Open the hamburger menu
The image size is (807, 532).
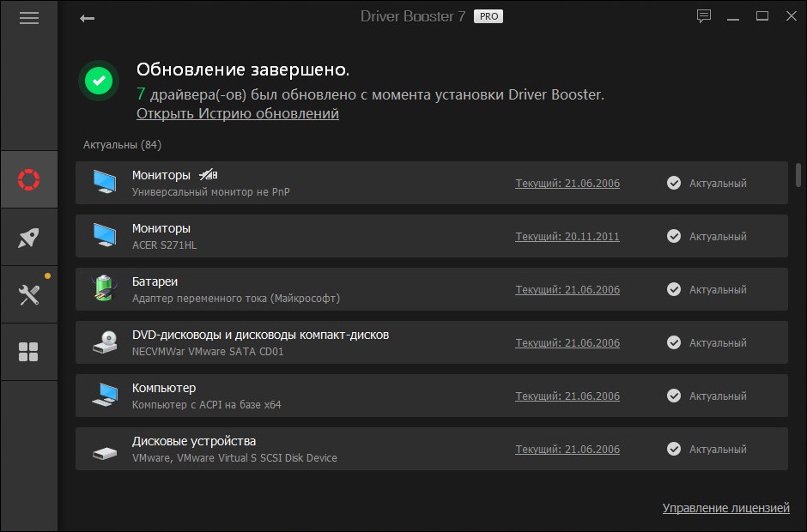[x=28, y=18]
